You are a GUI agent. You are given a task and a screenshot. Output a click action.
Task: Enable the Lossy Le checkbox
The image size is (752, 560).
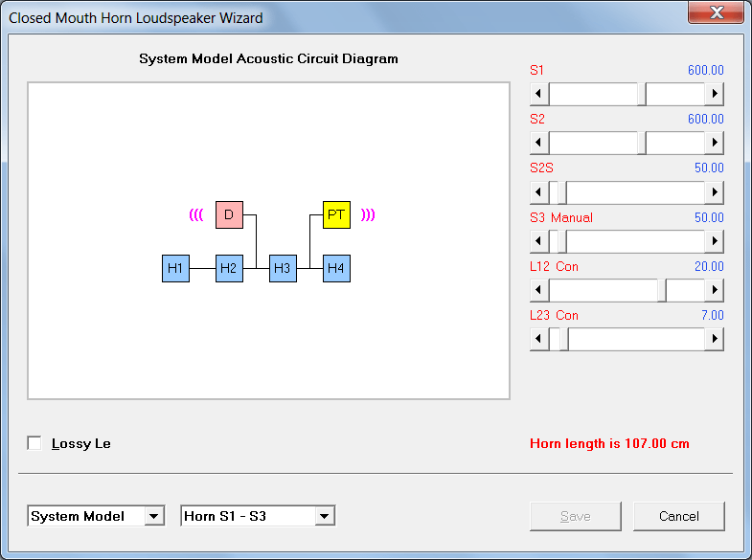34,443
